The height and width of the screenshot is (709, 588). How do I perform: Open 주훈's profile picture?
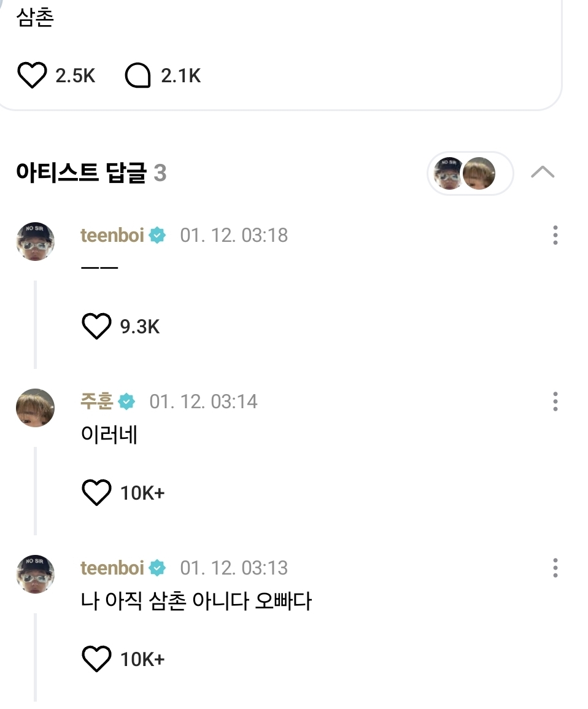coord(35,408)
